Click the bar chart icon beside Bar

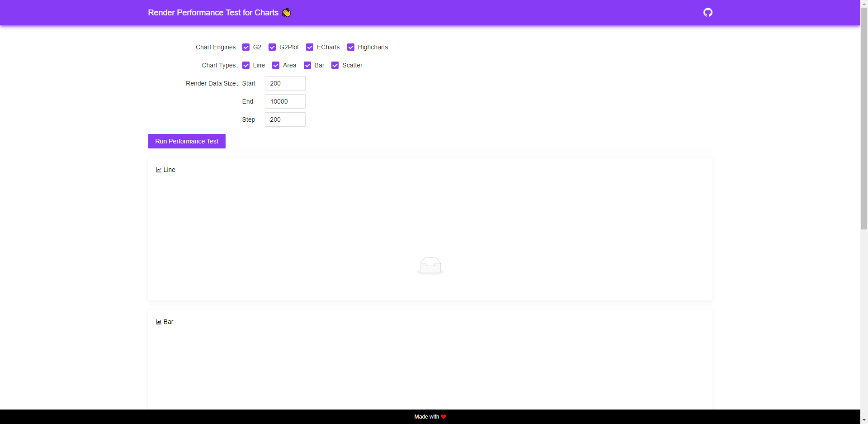click(x=159, y=322)
